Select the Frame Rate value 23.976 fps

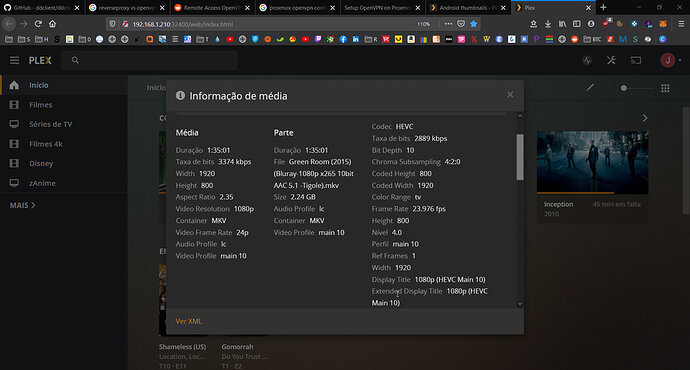(429, 209)
